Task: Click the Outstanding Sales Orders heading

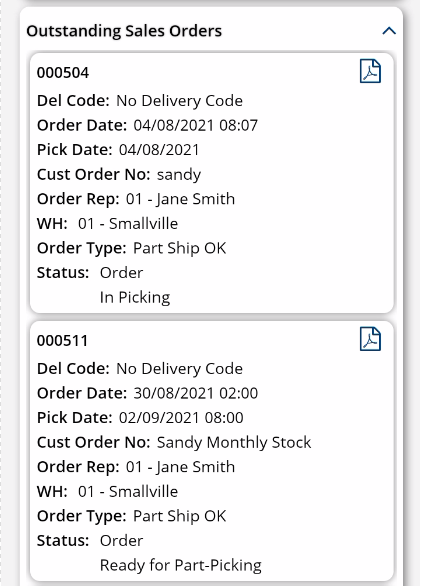Action: click(124, 31)
